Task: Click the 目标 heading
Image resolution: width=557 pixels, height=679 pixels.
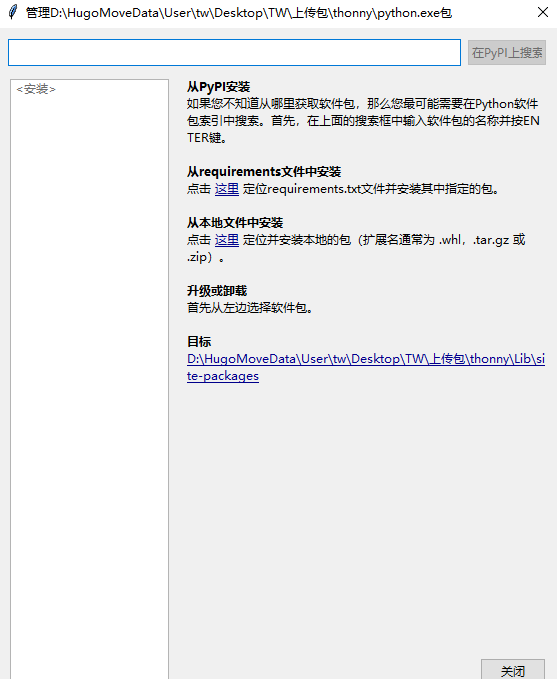Action: (199, 342)
